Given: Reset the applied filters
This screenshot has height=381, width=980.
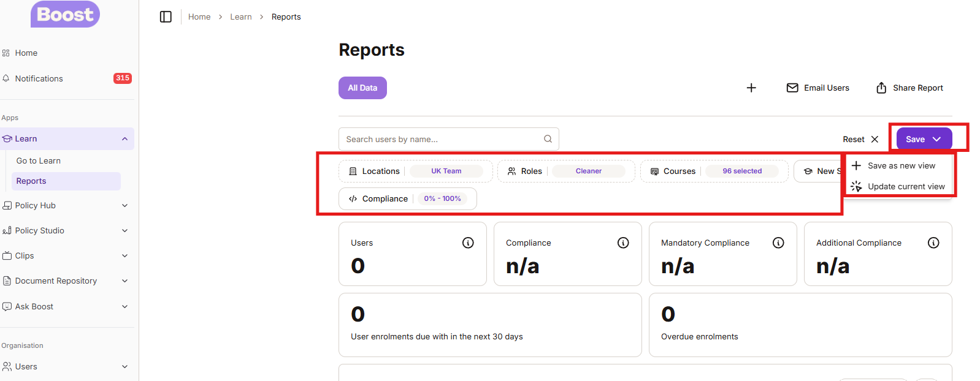Looking at the screenshot, I should (860, 140).
